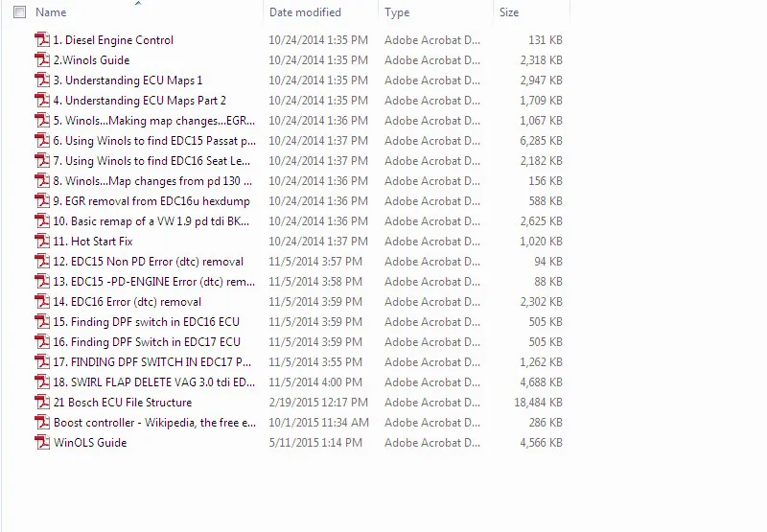Screen dimensions: 767x532
Task: Select file name '10. Basic remap of a VW 1.9 pd tdi BK...'
Action: click(151, 221)
